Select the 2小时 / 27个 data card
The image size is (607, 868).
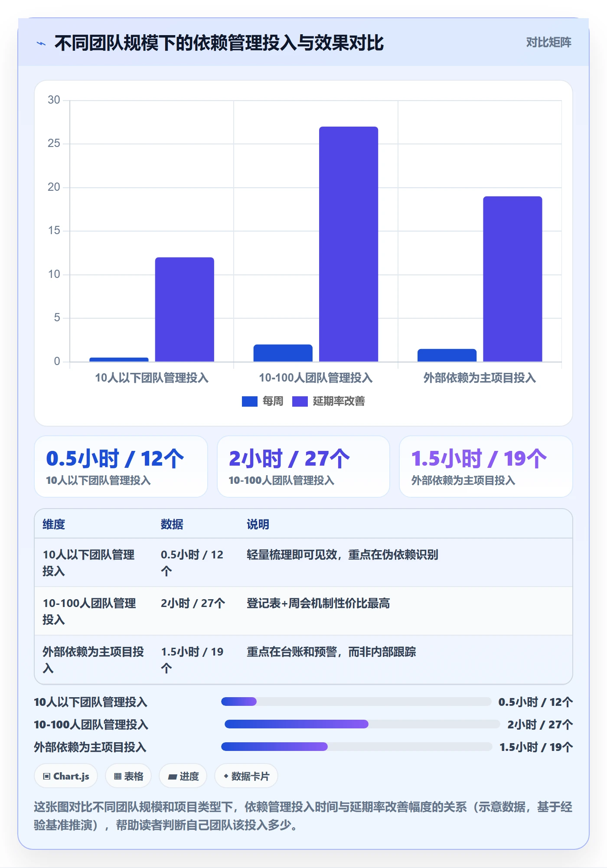(303, 467)
